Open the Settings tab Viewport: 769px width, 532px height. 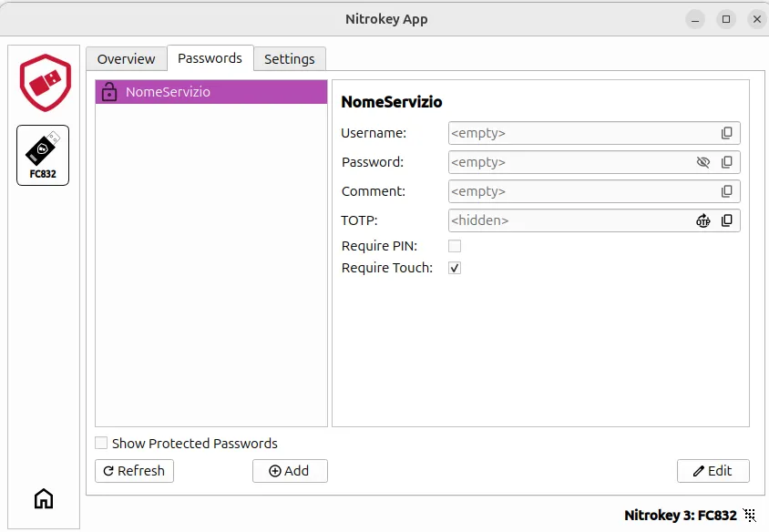coord(289,59)
